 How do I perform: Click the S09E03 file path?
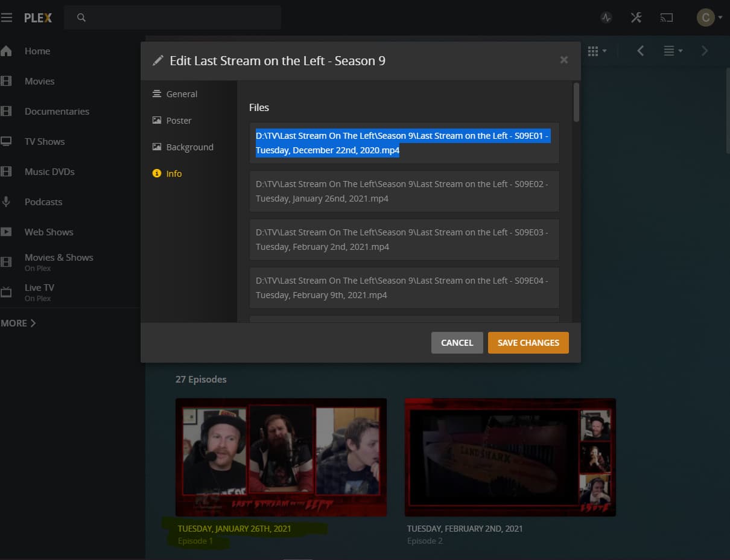(404, 240)
